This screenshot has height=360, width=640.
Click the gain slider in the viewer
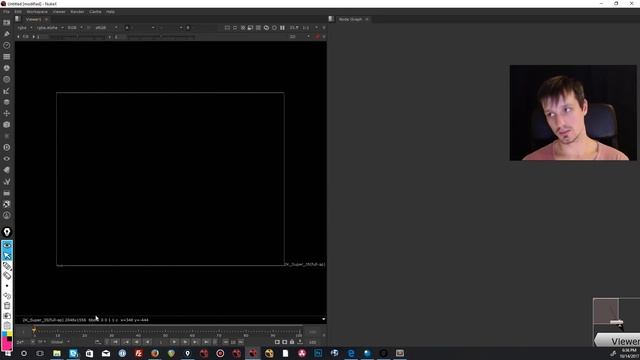76,37
